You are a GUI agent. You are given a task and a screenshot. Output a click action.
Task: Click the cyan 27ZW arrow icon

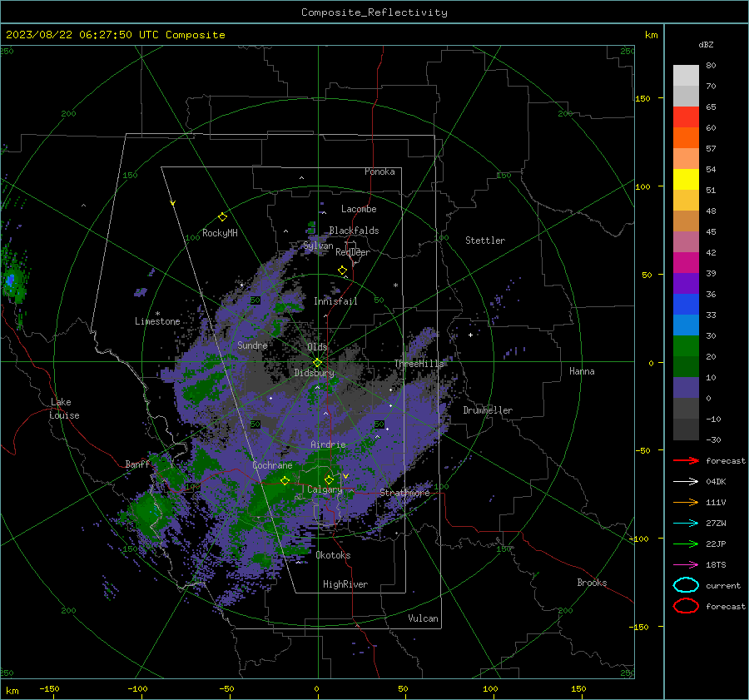click(x=686, y=524)
